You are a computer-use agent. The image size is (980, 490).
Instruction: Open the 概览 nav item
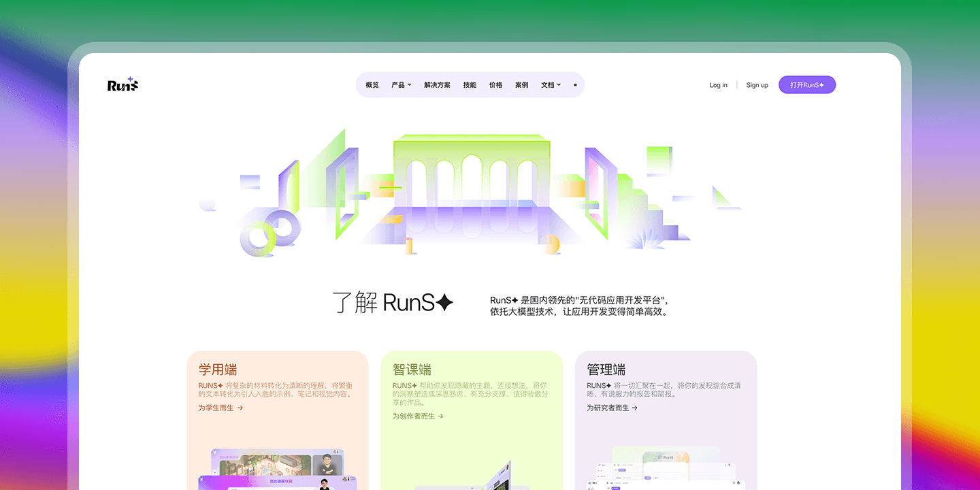coord(372,85)
